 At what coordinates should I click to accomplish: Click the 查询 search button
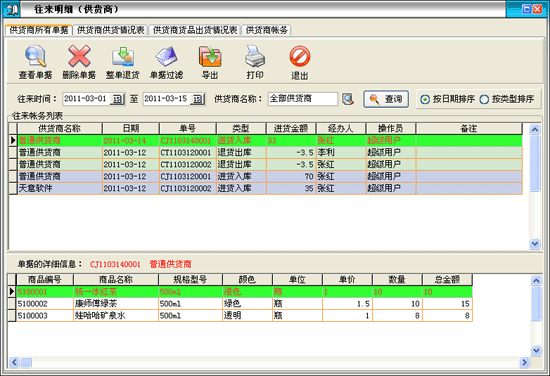[x=386, y=99]
